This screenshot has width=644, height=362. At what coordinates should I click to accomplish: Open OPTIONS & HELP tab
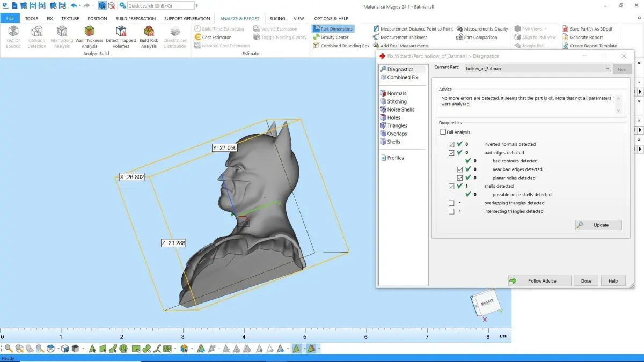pos(331,18)
